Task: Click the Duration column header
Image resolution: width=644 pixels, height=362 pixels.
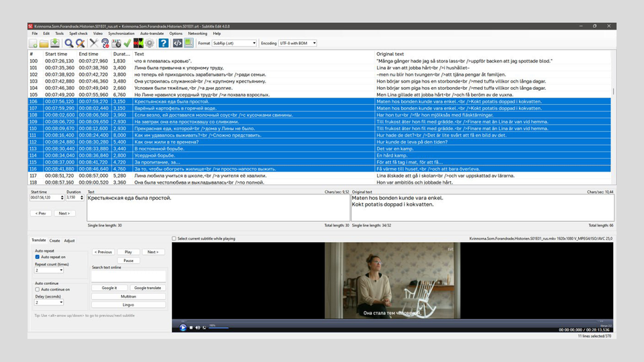Action: 121,54
